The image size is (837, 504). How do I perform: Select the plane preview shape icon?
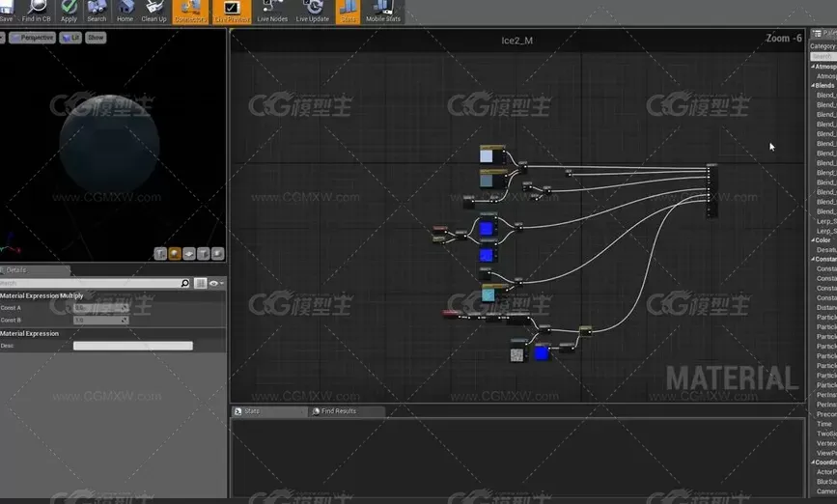pyautogui.click(x=189, y=254)
